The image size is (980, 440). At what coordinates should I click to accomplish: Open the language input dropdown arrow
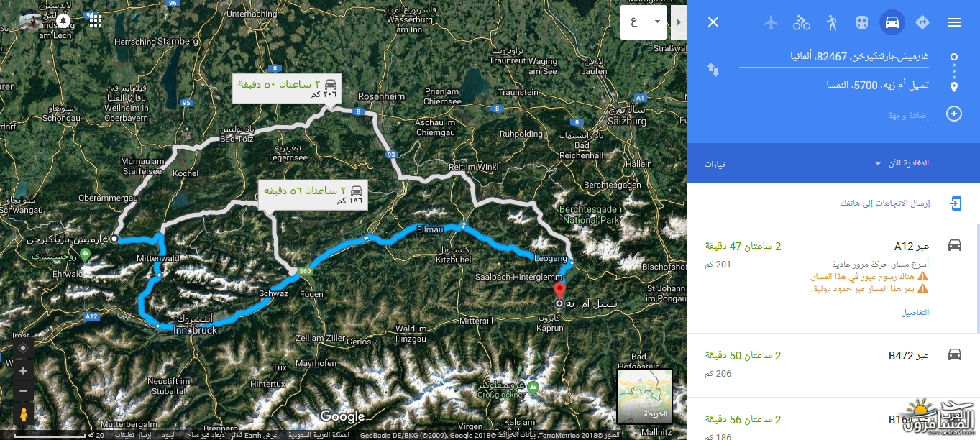(657, 22)
